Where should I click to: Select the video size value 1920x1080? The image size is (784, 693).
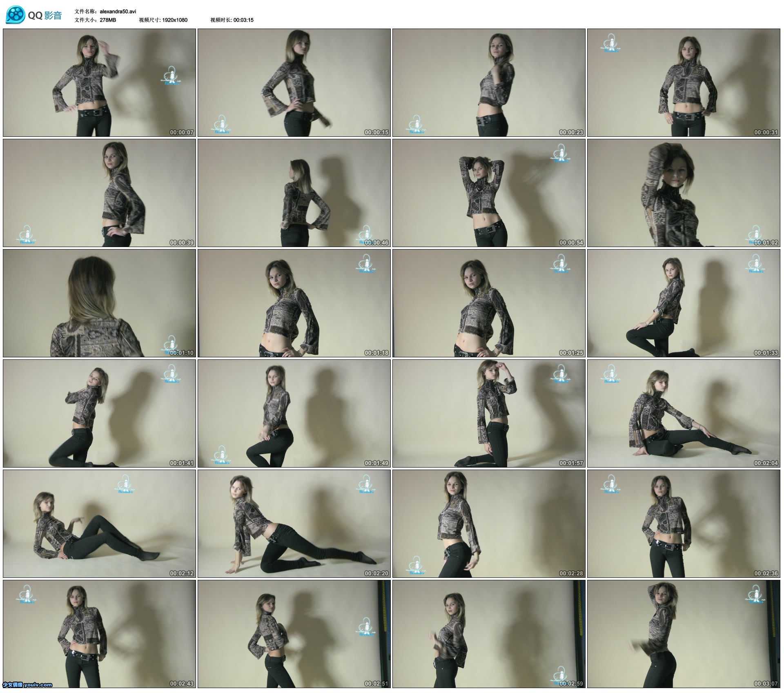coord(175,20)
